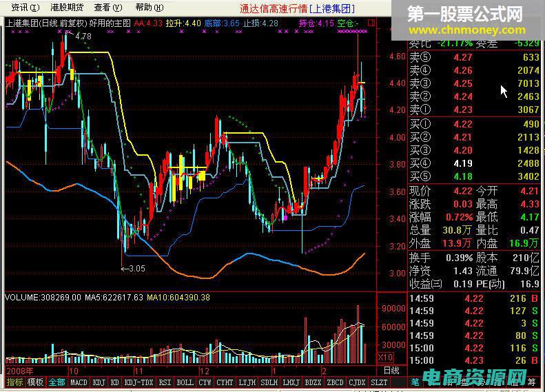Select the LYJH indicator tab
The width and height of the screenshot is (545, 392).
247,382
